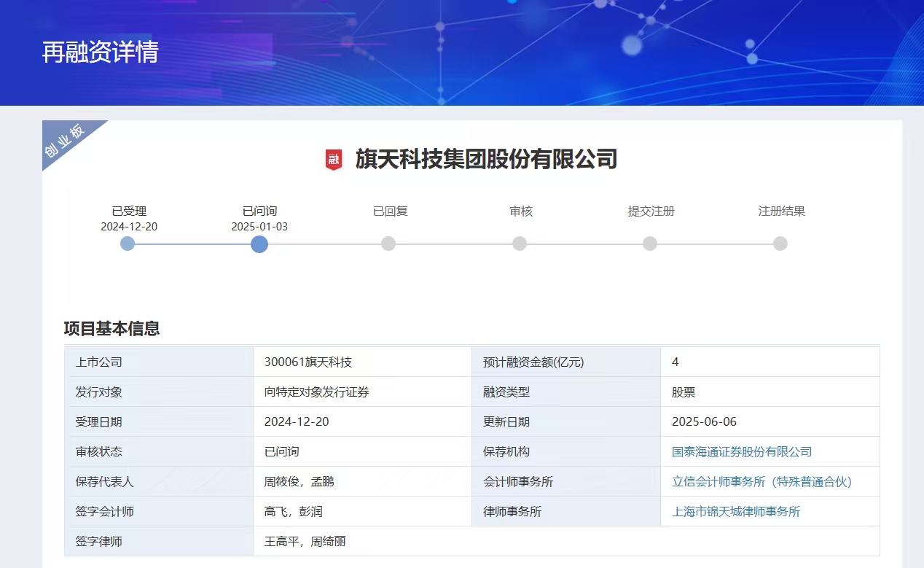Click the value 2025-06-06
924x568 pixels.
[x=705, y=422]
